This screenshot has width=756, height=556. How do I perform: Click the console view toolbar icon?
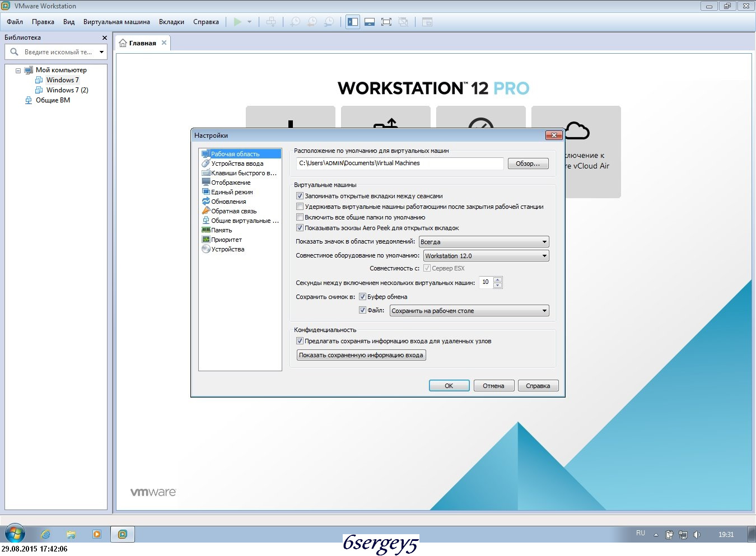click(x=427, y=22)
